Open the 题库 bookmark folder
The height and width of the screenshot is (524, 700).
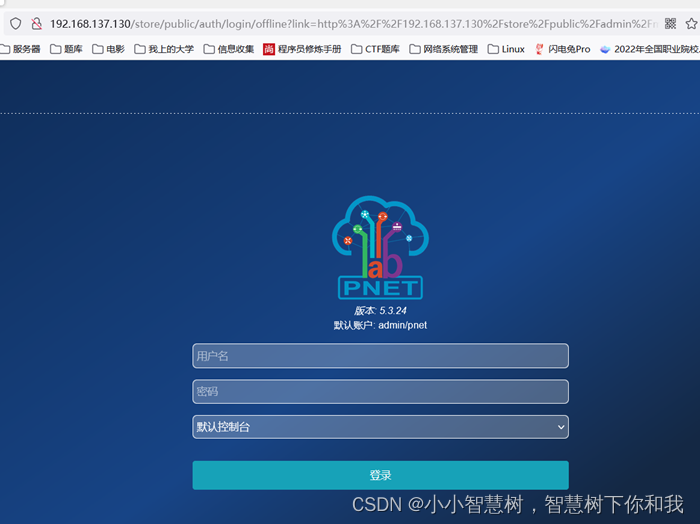[66, 49]
